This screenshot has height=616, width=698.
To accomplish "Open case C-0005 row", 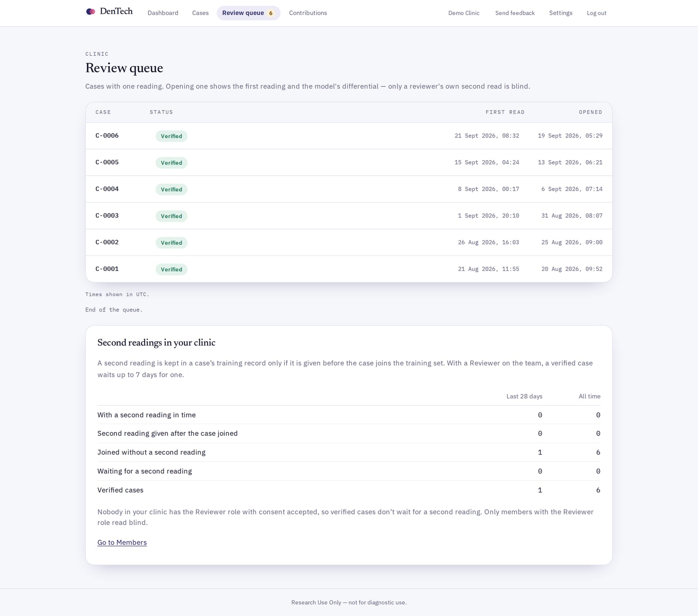I will point(349,162).
